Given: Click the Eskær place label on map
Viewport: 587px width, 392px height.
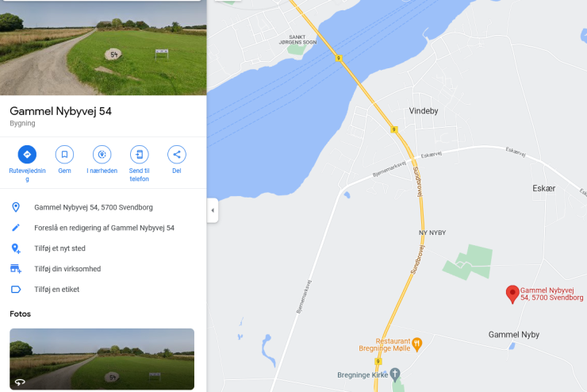Looking at the screenshot, I should 544,188.
